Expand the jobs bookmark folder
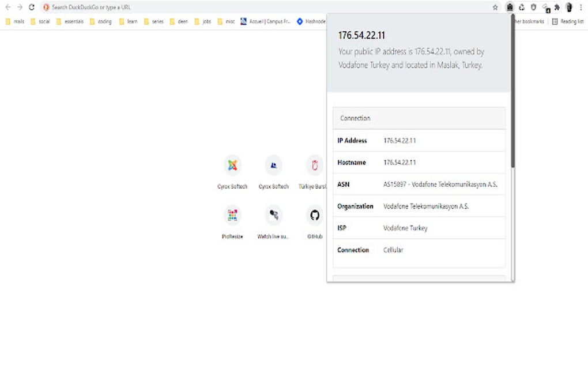Viewport: 588px width, 368px height. 203,21
